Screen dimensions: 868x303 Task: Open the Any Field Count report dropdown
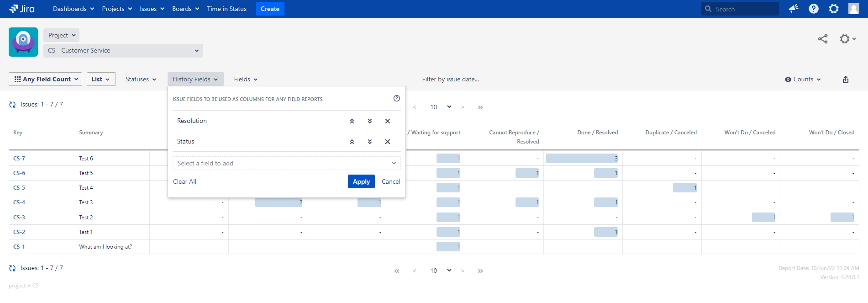[46, 79]
